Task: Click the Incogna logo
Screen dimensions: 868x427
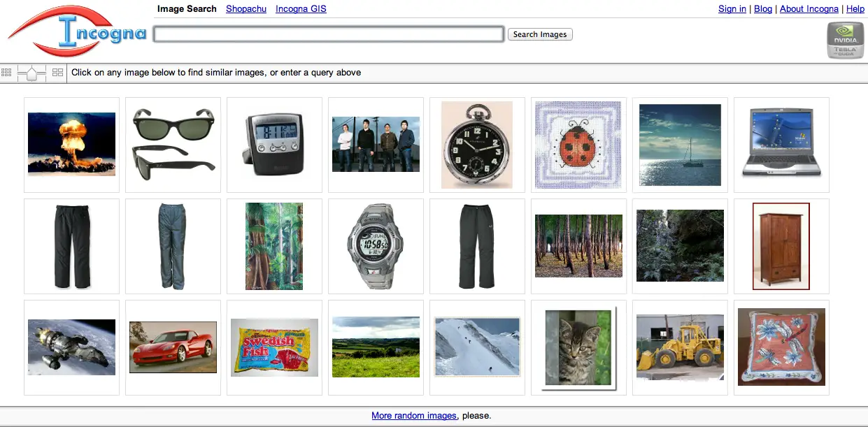Action: pyautogui.click(x=77, y=32)
